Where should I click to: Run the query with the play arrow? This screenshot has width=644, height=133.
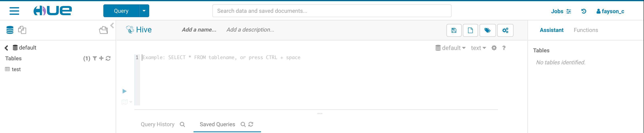pyautogui.click(x=124, y=91)
